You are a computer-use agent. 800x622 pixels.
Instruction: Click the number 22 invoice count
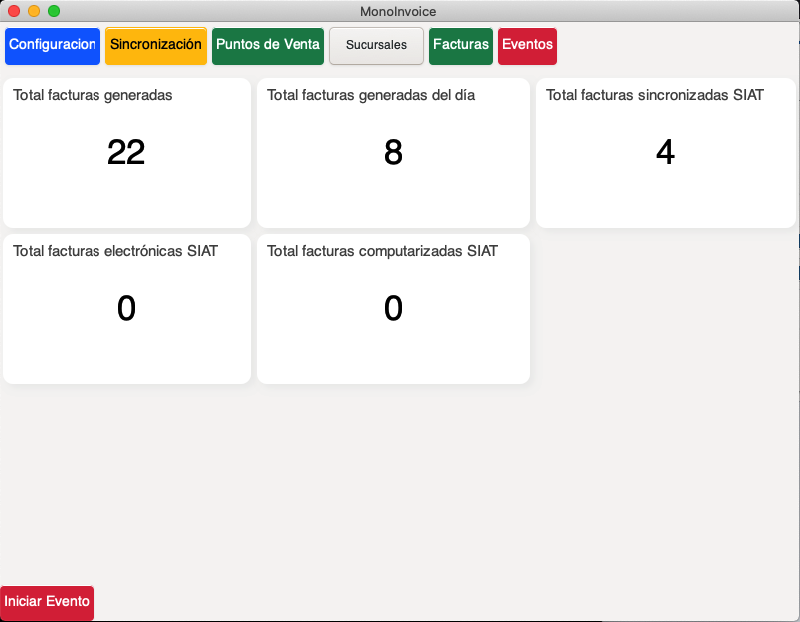tap(126, 152)
